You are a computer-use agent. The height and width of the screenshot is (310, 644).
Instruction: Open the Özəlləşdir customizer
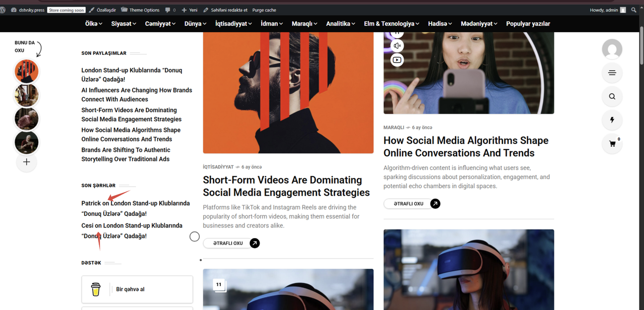tap(103, 10)
